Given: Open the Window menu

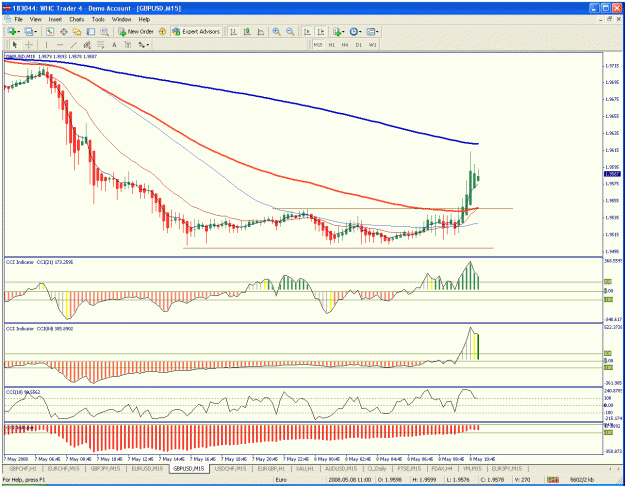Looking at the screenshot, I should click(x=121, y=19).
